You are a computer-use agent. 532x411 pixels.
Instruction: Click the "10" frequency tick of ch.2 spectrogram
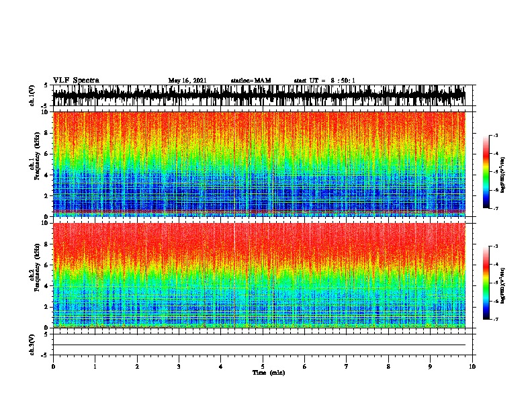coord(45,223)
